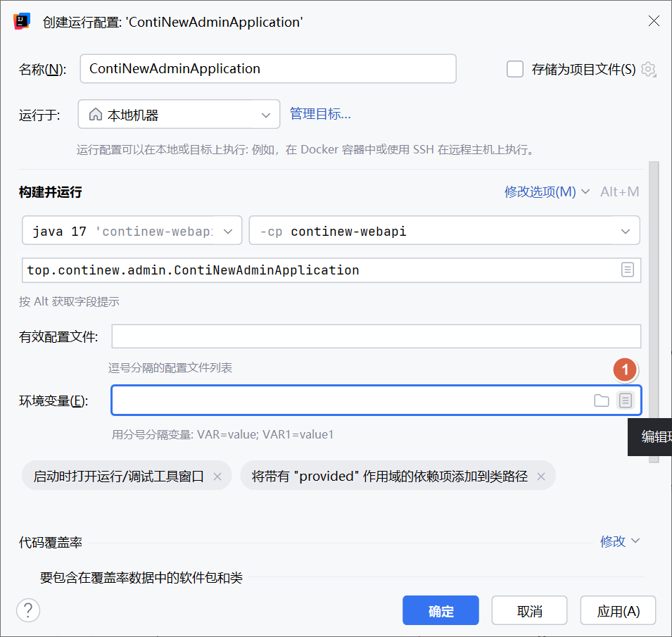
Task: Click the 要包含在覆盖率数据中的软件包和类 label
Action: coord(141,578)
